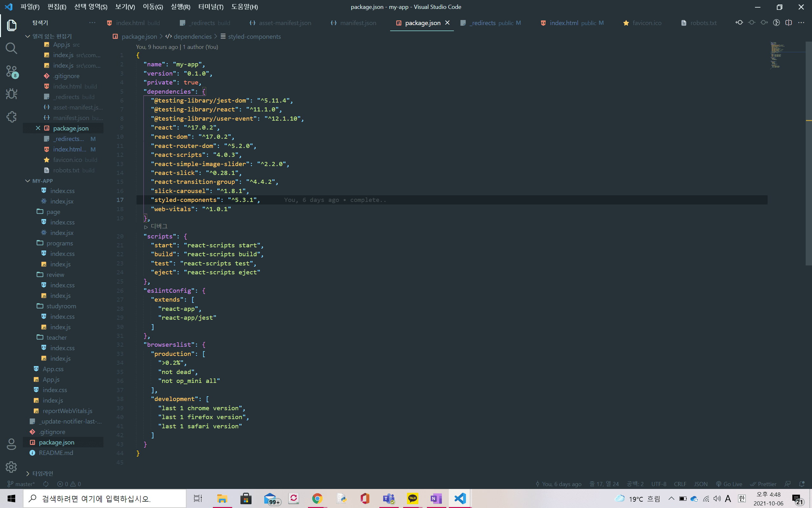This screenshot has width=812, height=508.
Task: Open KakaoTalk from taskbar
Action: point(412,498)
